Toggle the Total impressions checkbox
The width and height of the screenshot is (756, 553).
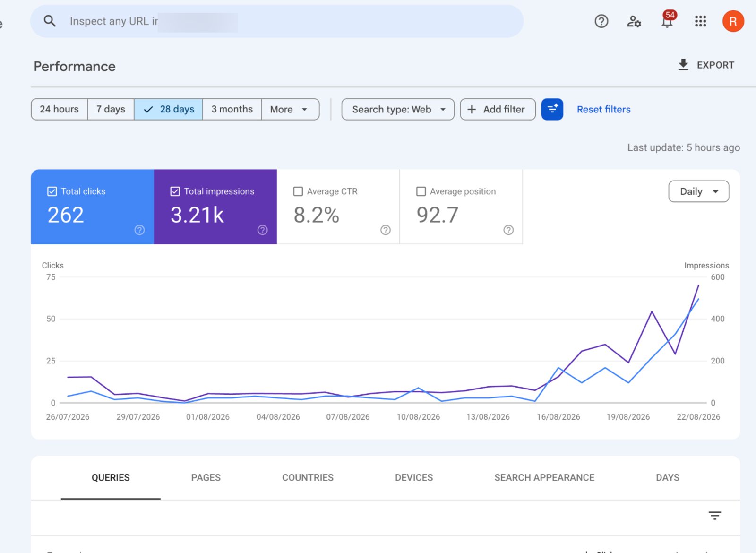pos(175,191)
